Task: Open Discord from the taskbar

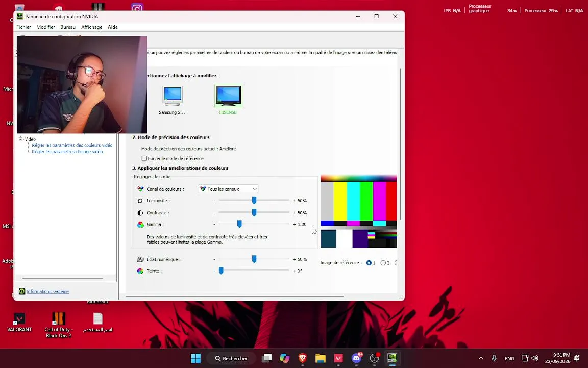Action: pyautogui.click(x=357, y=358)
